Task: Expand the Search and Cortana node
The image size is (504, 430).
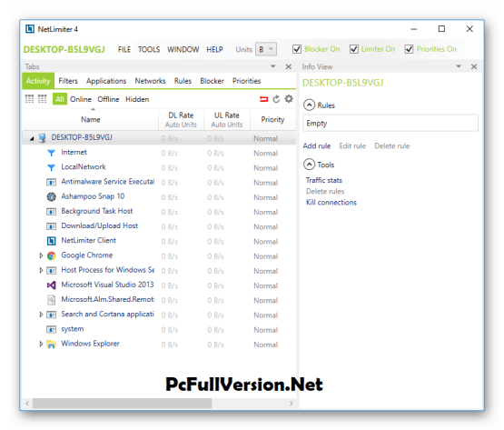Action: [41, 315]
